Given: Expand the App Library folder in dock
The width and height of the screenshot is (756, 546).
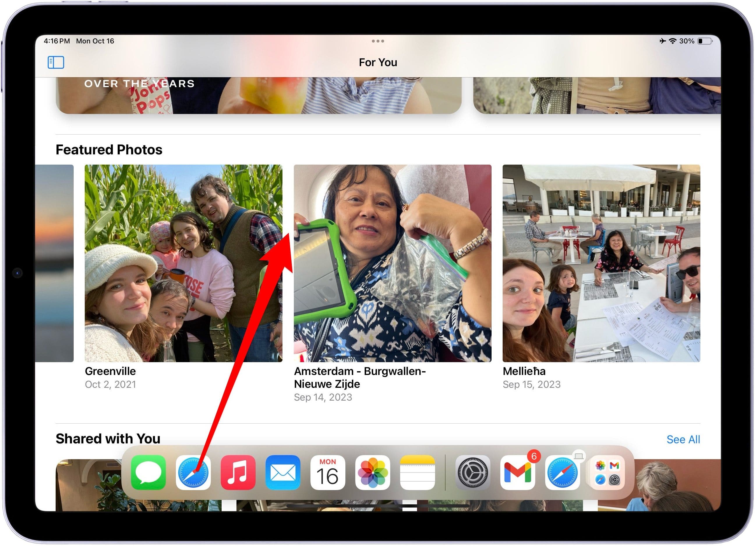Looking at the screenshot, I should (607, 472).
